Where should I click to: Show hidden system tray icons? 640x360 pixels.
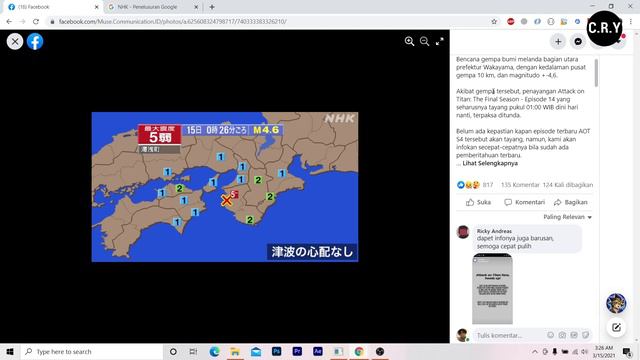(535, 351)
